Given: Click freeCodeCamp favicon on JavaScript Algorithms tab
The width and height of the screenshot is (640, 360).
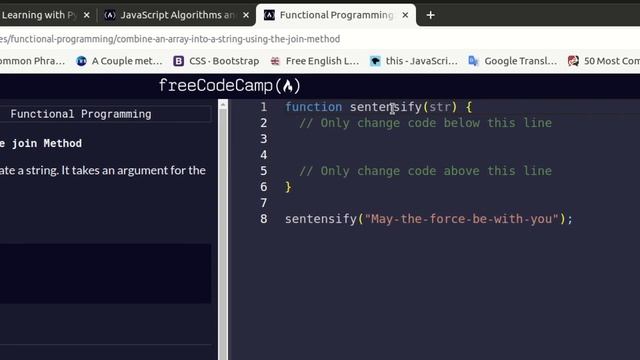Looking at the screenshot, I should pyautogui.click(x=110, y=15).
